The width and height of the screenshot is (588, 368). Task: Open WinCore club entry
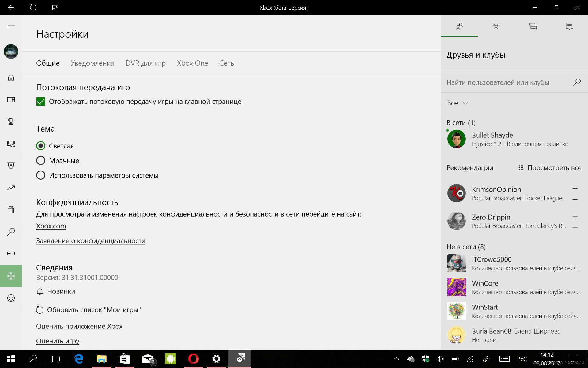(x=514, y=287)
